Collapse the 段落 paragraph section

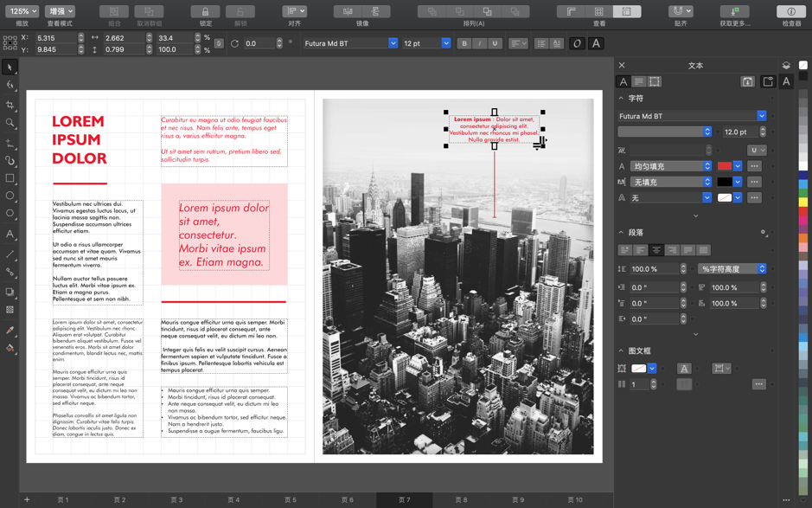[620, 232]
